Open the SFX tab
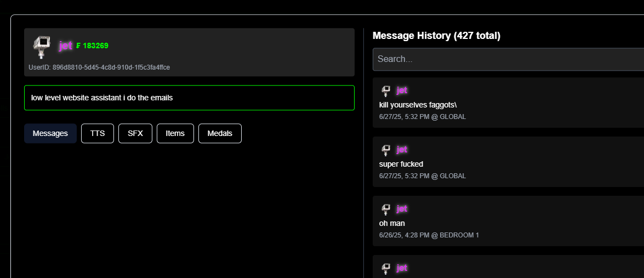The image size is (644, 278). point(135,133)
